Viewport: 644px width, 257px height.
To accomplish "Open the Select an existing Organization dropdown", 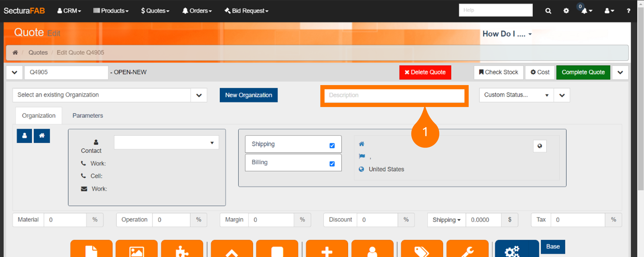I will [x=110, y=95].
